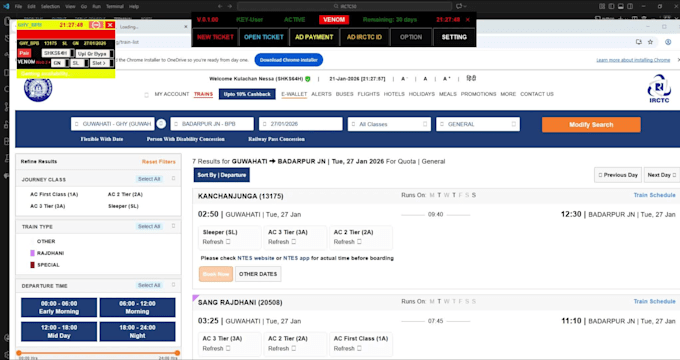Open the All Classes dropdown
The image size is (680, 360).
point(389,124)
